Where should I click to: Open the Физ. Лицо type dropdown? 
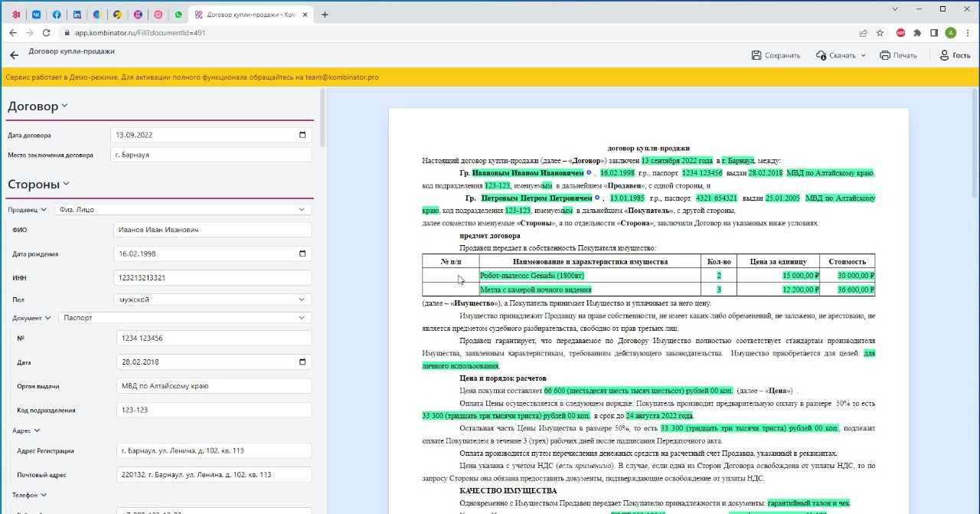183,209
